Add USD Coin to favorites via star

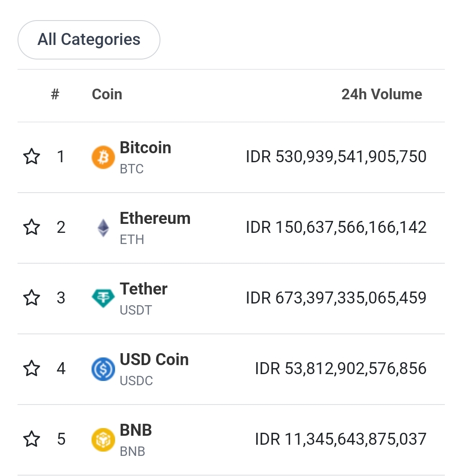tap(31, 369)
